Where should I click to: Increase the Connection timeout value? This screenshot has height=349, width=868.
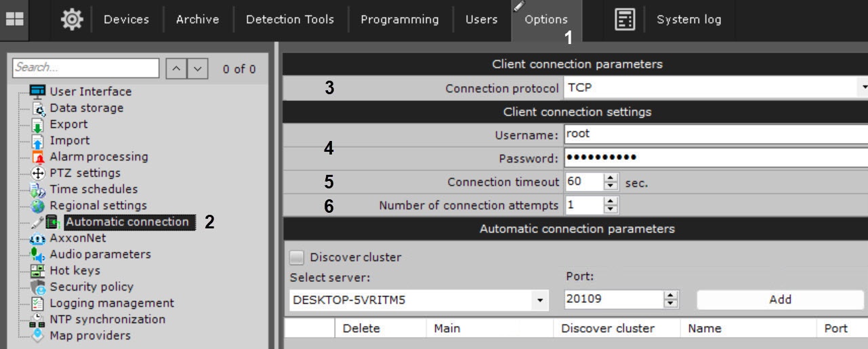[x=611, y=178]
